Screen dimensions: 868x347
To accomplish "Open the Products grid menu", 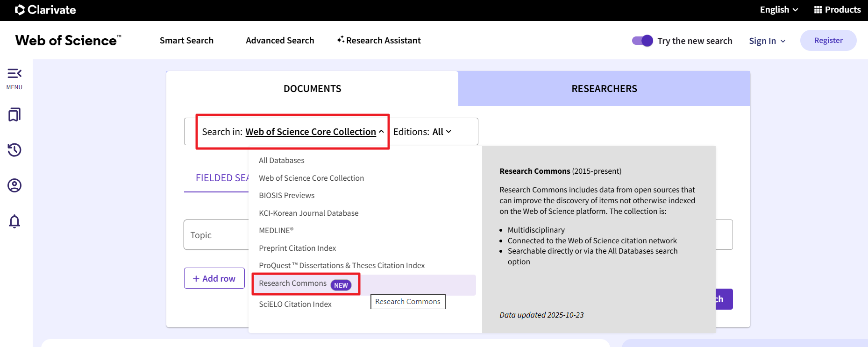I will click(837, 10).
